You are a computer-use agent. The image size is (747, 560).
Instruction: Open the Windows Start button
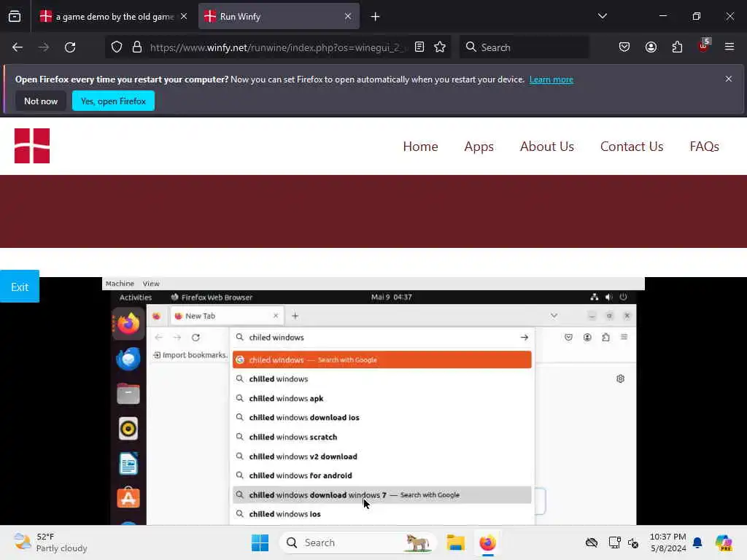pyautogui.click(x=260, y=542)
